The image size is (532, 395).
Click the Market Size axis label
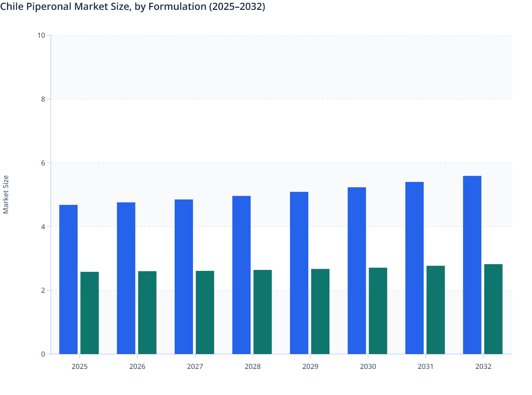point(6,194)
